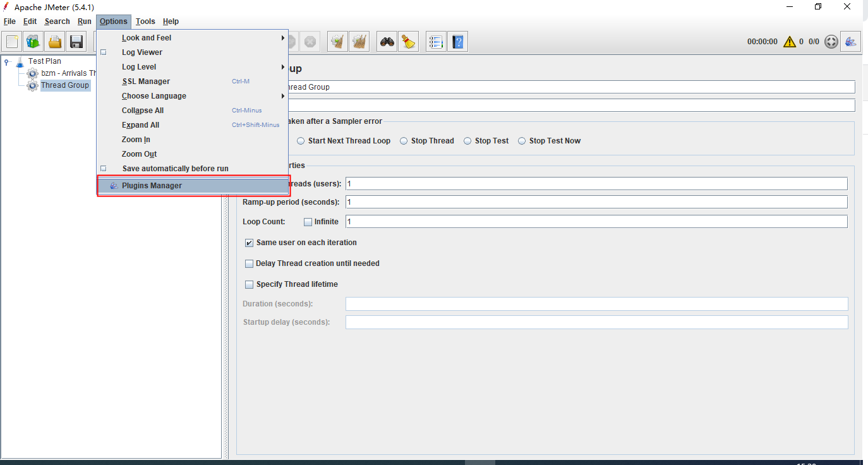Open an existing test plan file
Image resolution: width=868 pixels, height=465 pixels.
(x=54, y=41)
